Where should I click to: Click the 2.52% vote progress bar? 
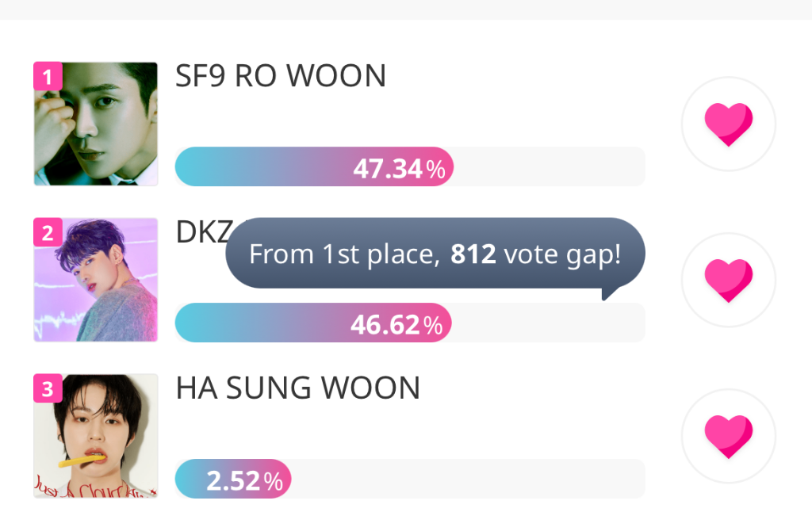410,479
